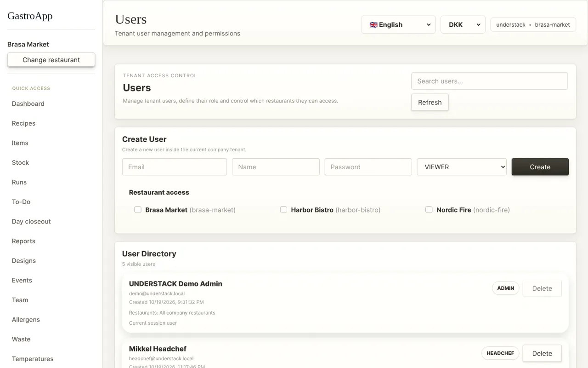Click the Create user button
This screenshot has height=368, width=588.
point(540,167)
